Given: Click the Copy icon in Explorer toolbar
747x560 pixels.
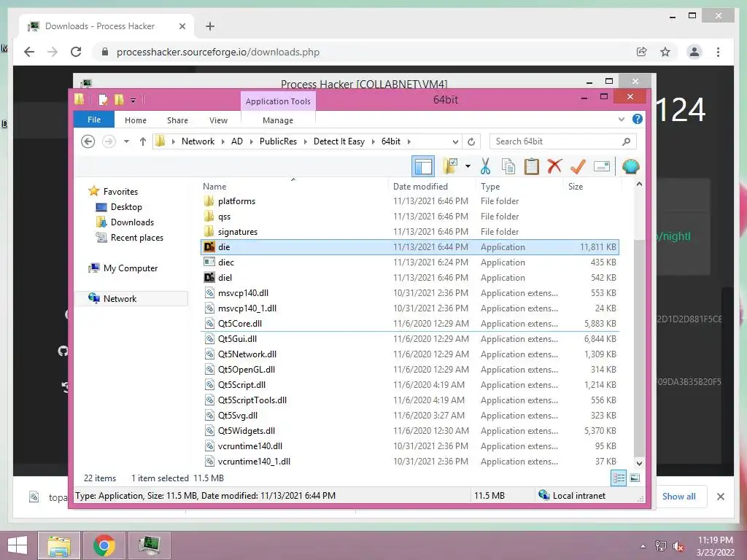Looking at the screenshot, I should pos(508,166).
